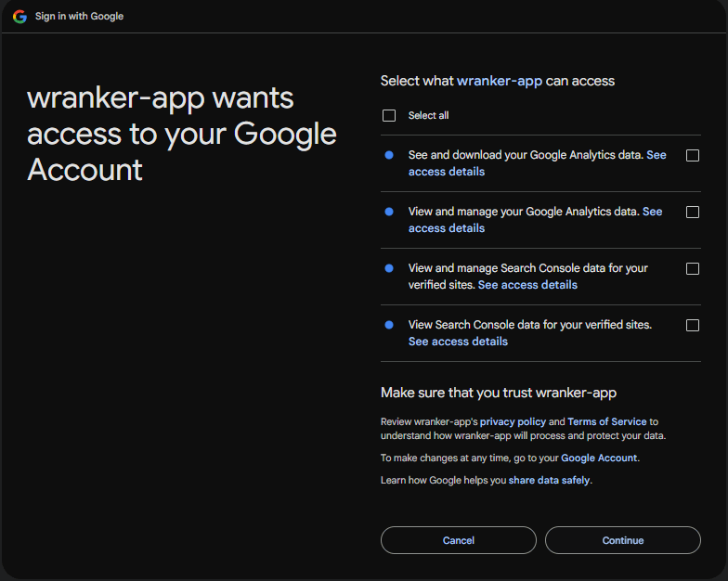The image size is (728, 581).
Task: Click the Google logo icon
Action: point(19,17)
